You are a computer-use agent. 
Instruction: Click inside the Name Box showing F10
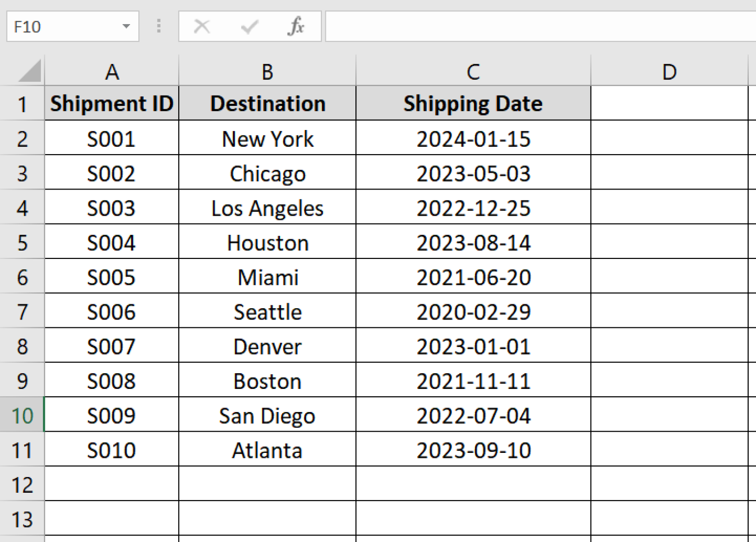pyautogui.click(x=59, y=27)
